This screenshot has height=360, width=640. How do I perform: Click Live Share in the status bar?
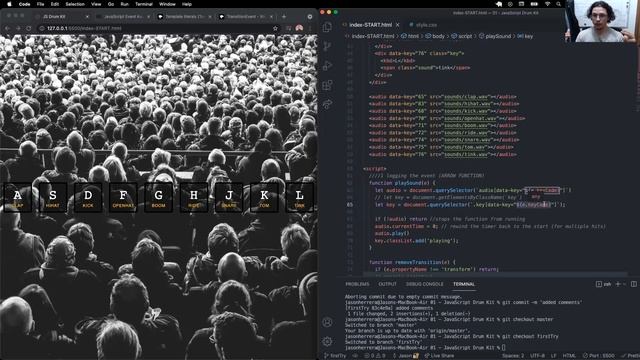(x=439, y=356)
